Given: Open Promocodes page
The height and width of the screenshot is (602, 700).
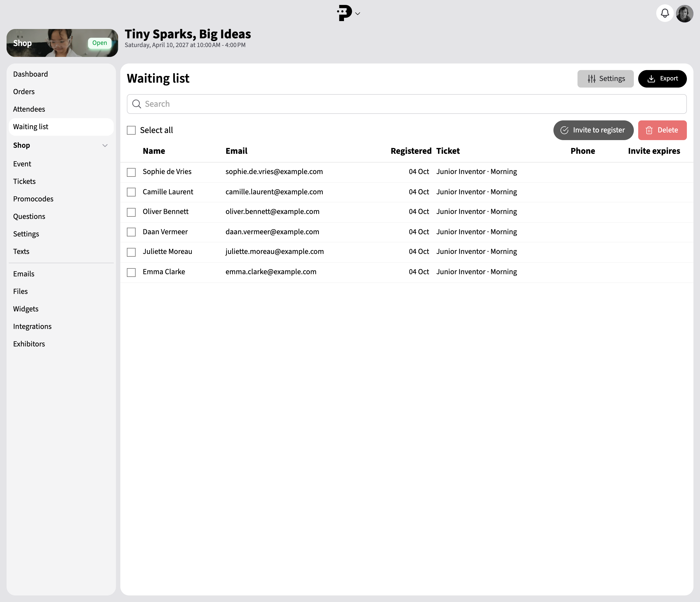Looking at the screenshot, I should click(61, 199).
